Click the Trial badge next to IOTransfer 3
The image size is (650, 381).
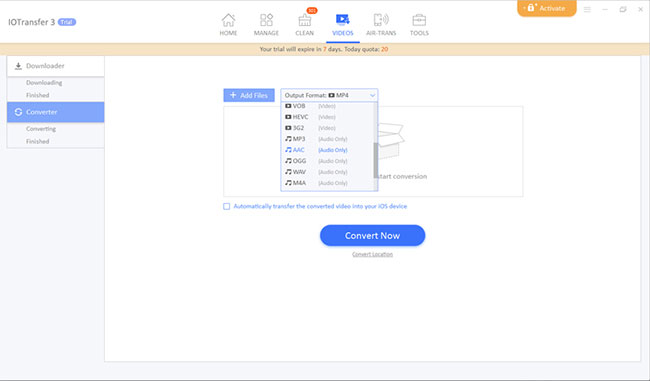point(67,22)
